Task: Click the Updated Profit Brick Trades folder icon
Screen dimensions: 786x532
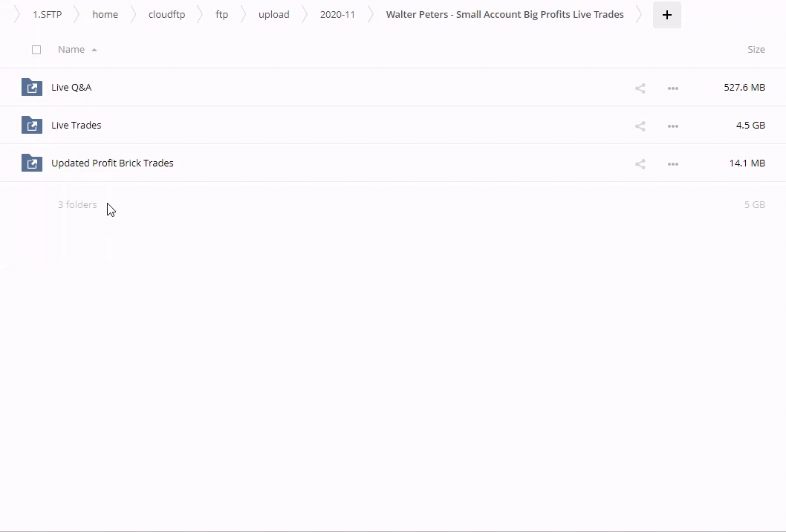Action: (32, 163)
